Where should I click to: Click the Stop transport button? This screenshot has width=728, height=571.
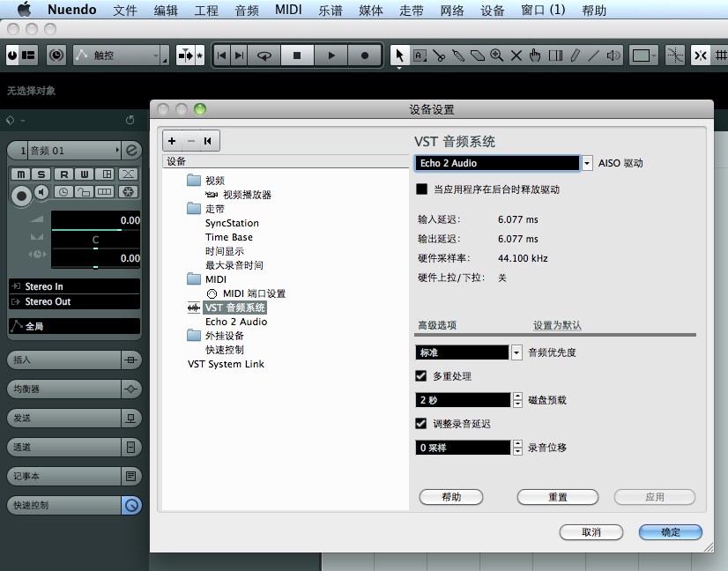coord(297,56)
